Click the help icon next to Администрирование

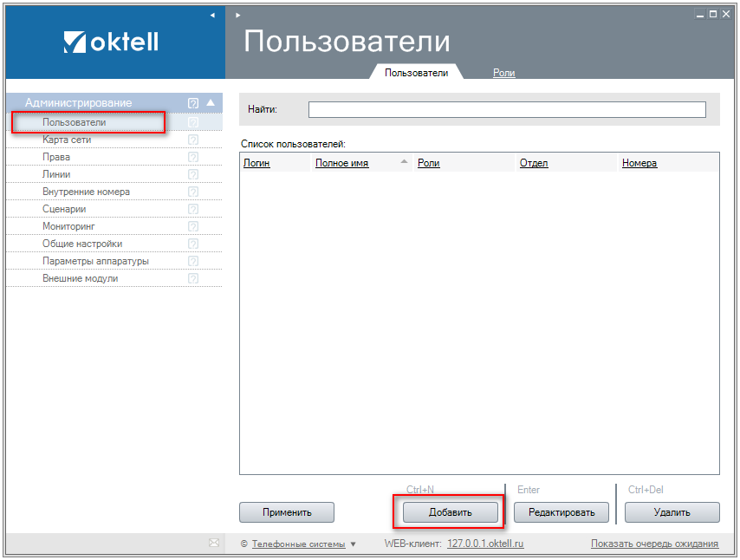pos(193,103)
